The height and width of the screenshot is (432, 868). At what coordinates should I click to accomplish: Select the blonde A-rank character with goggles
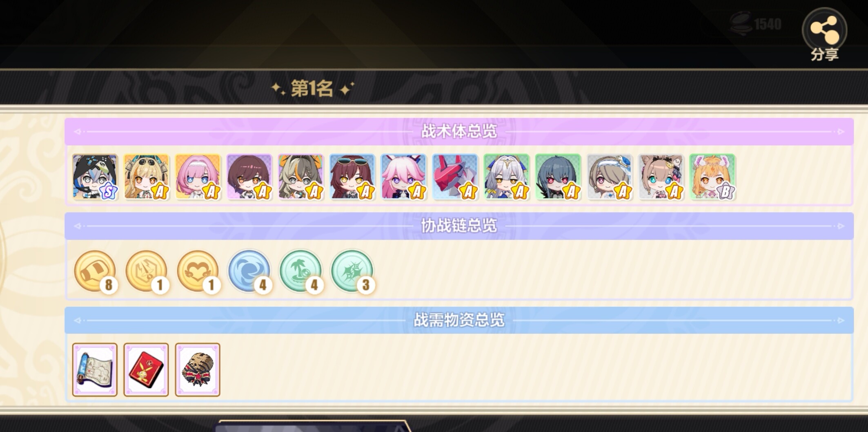pyautogui.click(x=146, y=177)
